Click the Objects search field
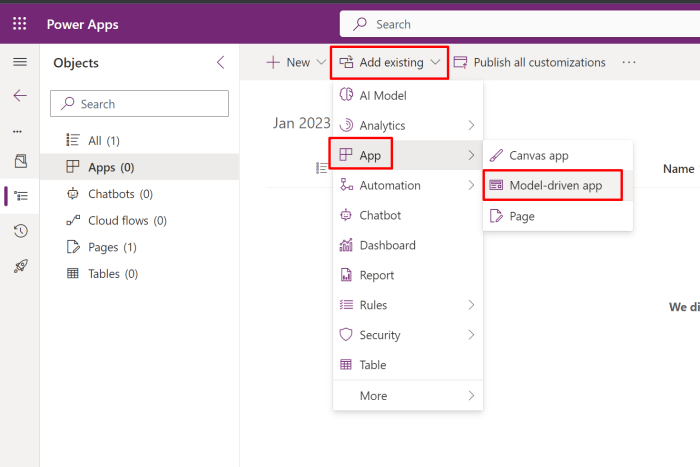The width and height of the screenshot is (700, 467). click(x=139, y=104)
